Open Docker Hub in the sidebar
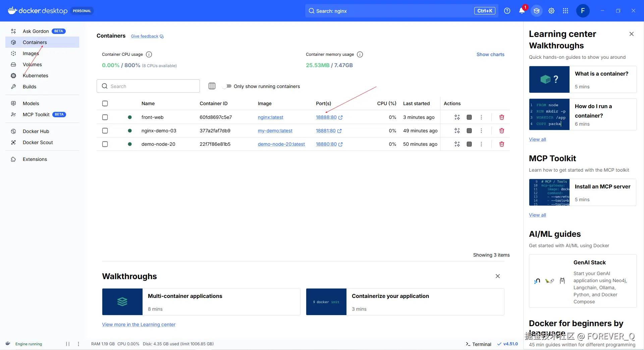 click(42, 131)
